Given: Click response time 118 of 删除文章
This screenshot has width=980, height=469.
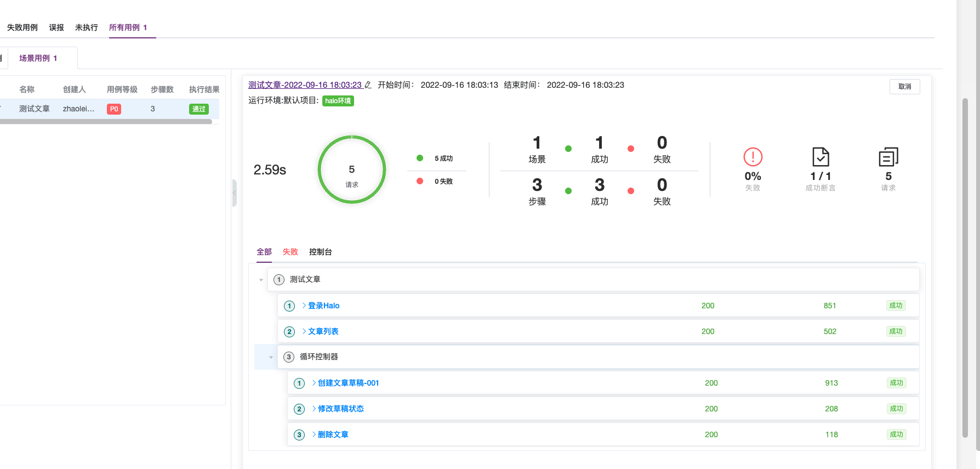Looking at the screenshot, I should point(831,434).
